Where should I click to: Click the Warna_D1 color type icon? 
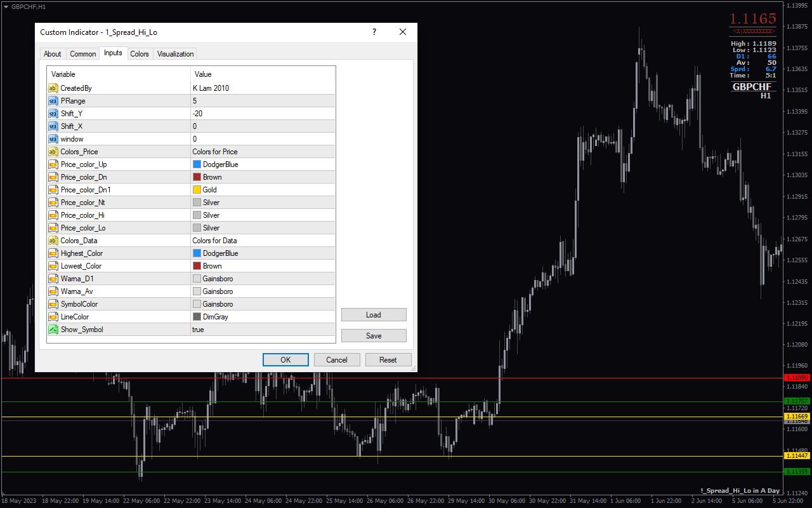(x=53, y=279)
